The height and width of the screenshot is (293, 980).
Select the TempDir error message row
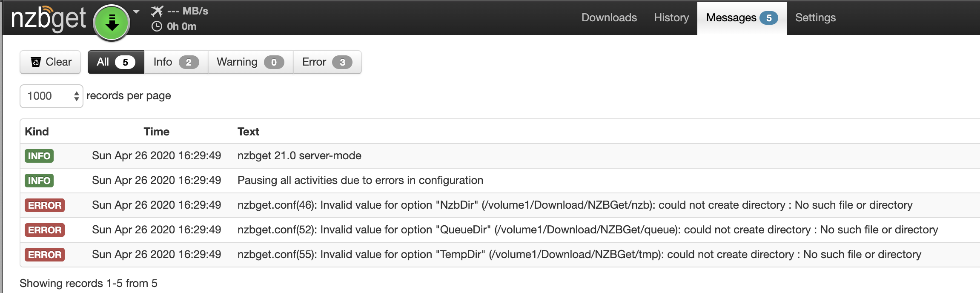point(500,255)
